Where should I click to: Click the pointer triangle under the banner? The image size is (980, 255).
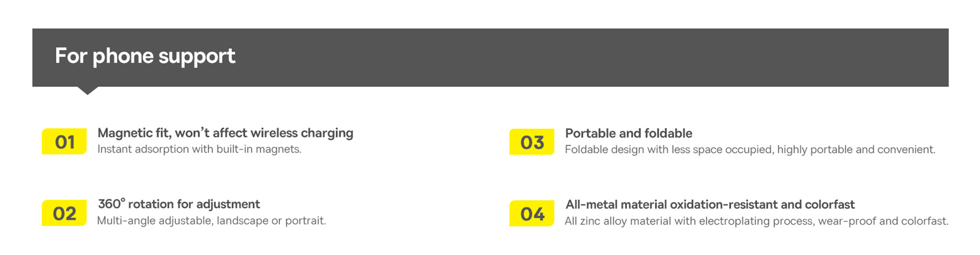[x=88, y=91]
